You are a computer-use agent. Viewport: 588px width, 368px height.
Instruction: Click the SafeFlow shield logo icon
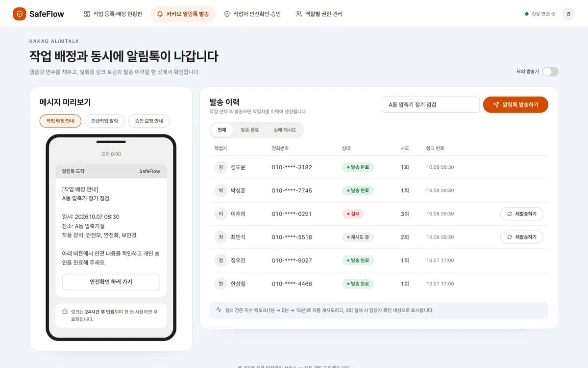[x=20, y=14]
